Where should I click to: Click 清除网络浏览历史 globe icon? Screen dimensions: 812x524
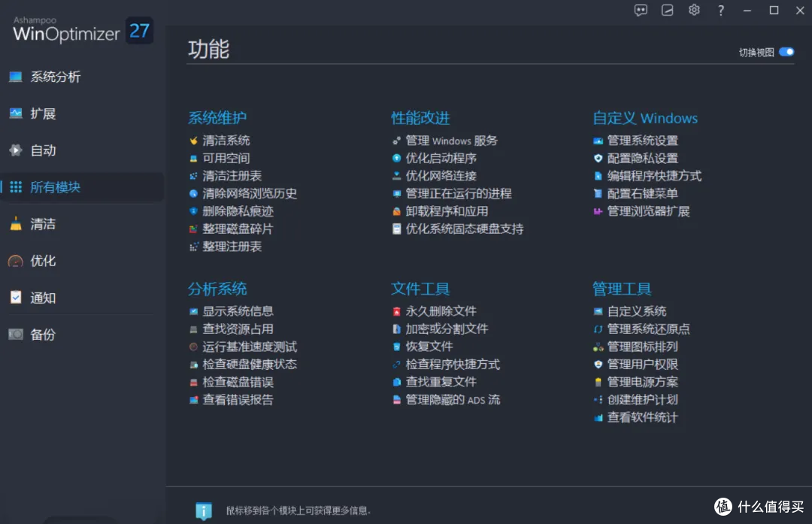pyautogui.click(x=193, y=193)
